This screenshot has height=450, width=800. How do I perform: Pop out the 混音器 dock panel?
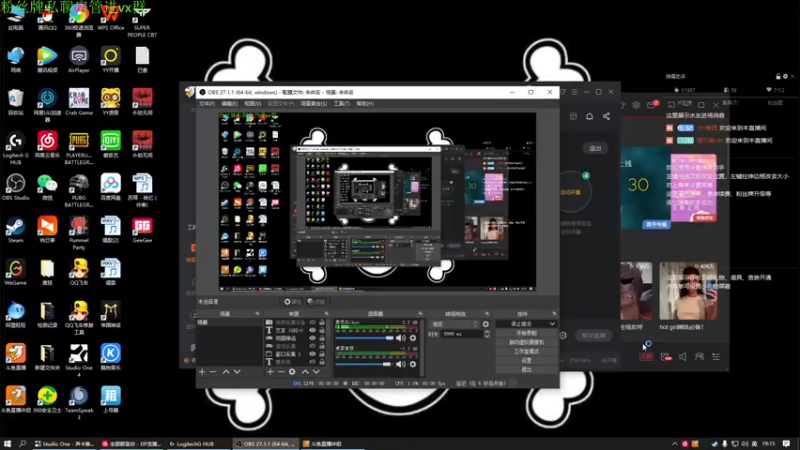coord(420,313)
